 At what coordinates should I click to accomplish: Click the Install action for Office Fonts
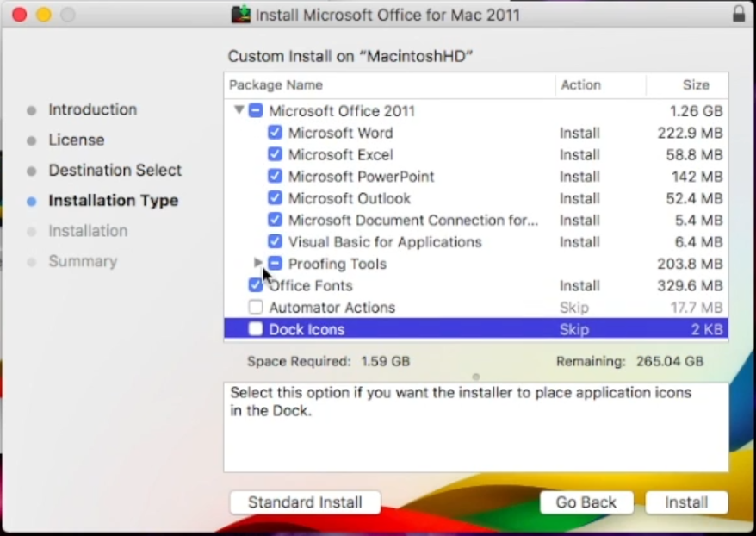pos(579,285)
